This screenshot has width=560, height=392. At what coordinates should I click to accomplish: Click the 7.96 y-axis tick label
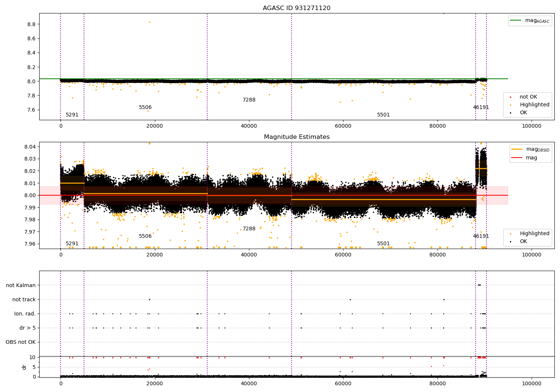[30, 244]
